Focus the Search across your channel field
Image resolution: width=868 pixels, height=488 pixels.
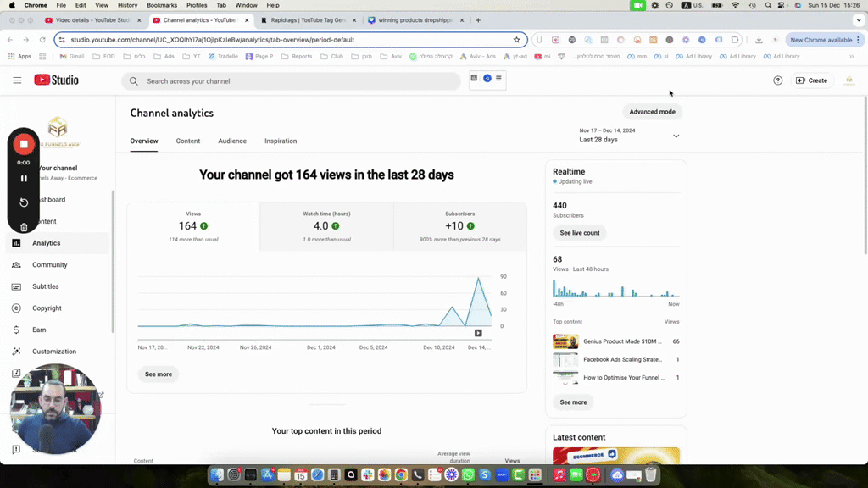[291, 81]
